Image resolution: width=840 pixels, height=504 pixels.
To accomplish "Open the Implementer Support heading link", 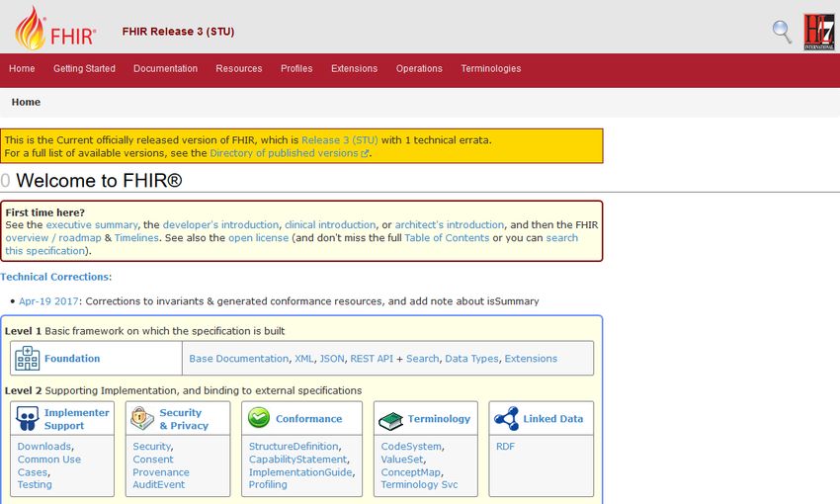I will (x=77, y=419).
